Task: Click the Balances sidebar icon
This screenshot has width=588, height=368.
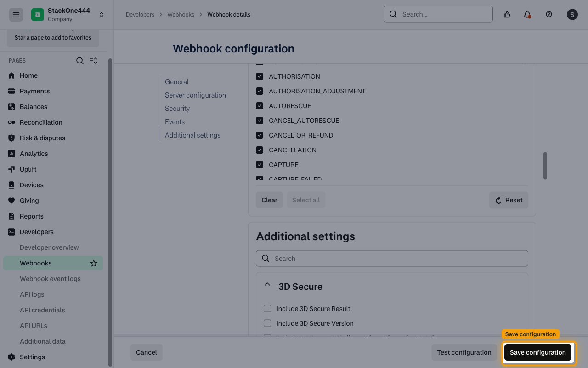Action: coord(11,107)
